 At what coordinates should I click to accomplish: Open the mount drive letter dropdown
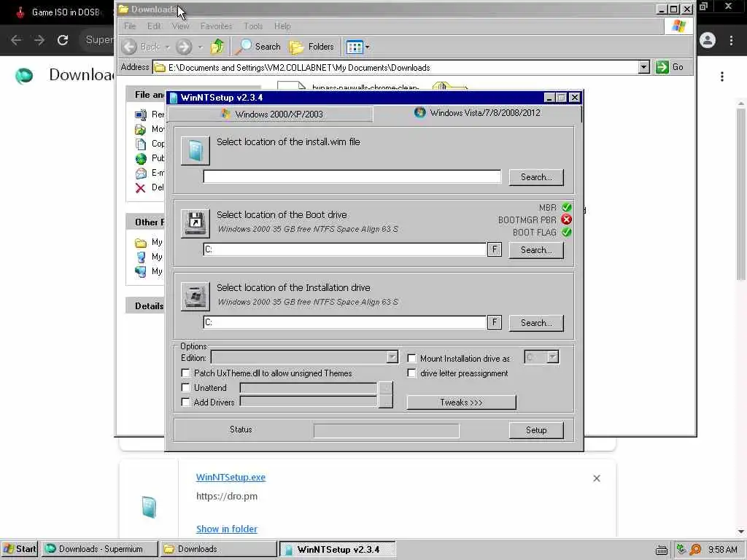tap(552, 357)
